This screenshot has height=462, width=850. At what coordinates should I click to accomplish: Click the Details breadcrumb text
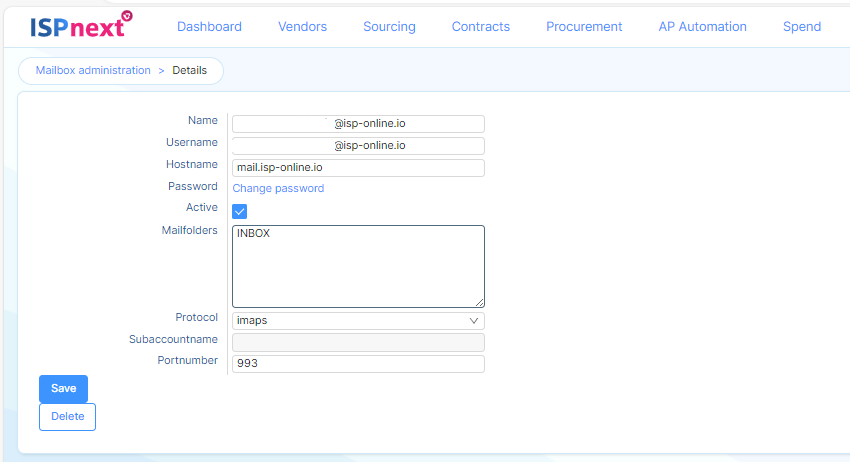(x=190, y=70)
